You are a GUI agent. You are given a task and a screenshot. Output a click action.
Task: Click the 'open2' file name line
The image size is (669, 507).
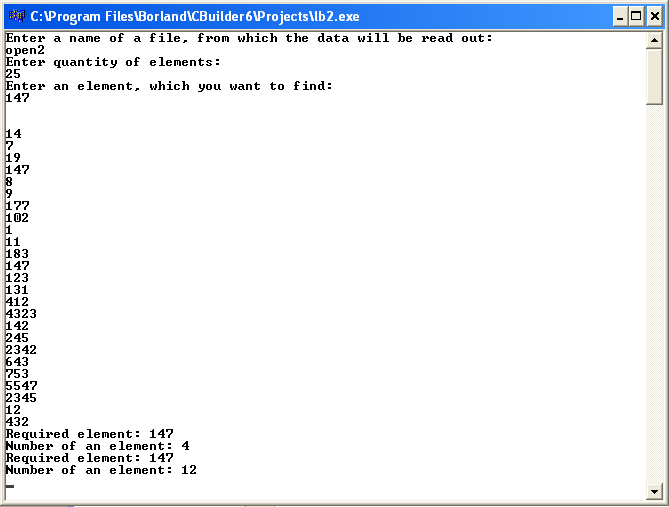(25, 50)
